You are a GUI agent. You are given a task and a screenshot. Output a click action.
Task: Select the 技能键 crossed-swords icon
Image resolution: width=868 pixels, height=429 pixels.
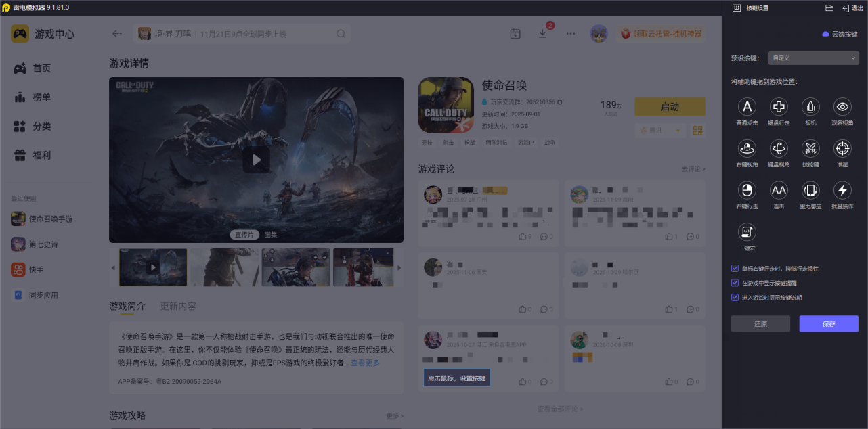pyautogui.click(x=810, y=148)
